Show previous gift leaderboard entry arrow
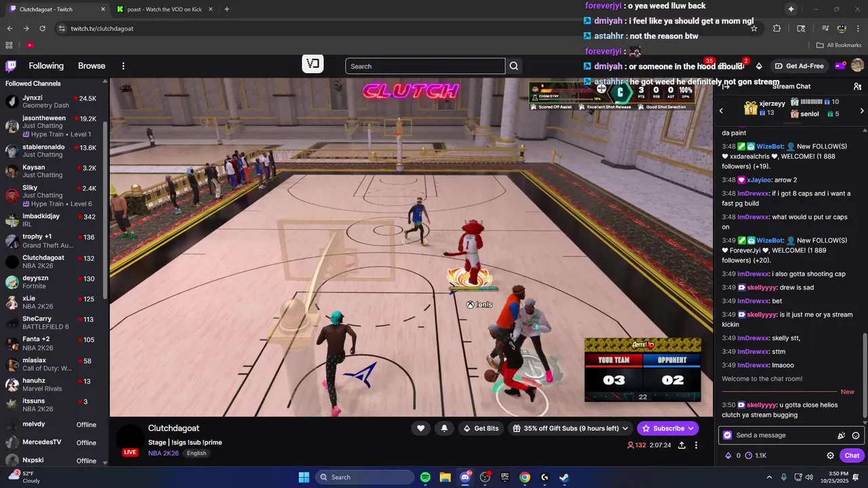868x488 pixels. (721, 110)
